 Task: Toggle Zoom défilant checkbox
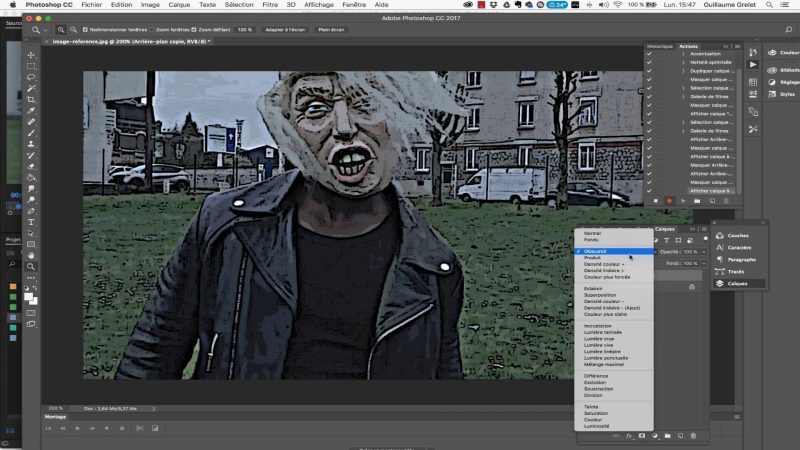(x=194, y=30)
